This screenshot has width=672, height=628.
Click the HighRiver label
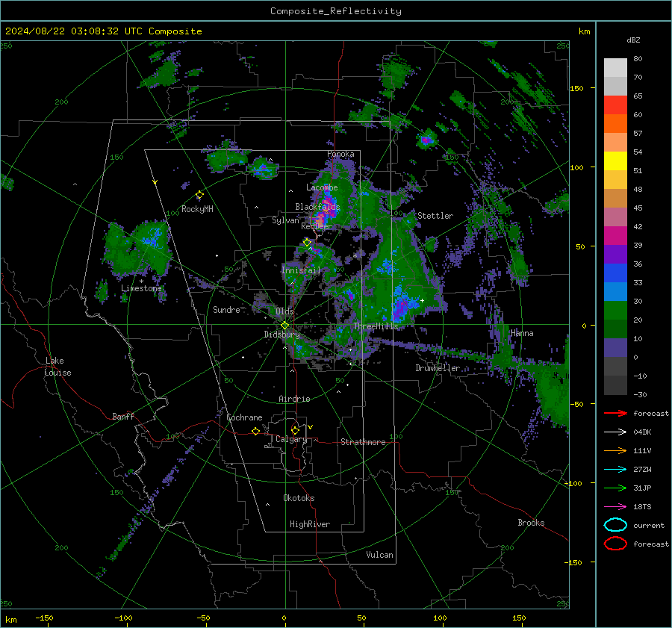[x=310, y=524]
